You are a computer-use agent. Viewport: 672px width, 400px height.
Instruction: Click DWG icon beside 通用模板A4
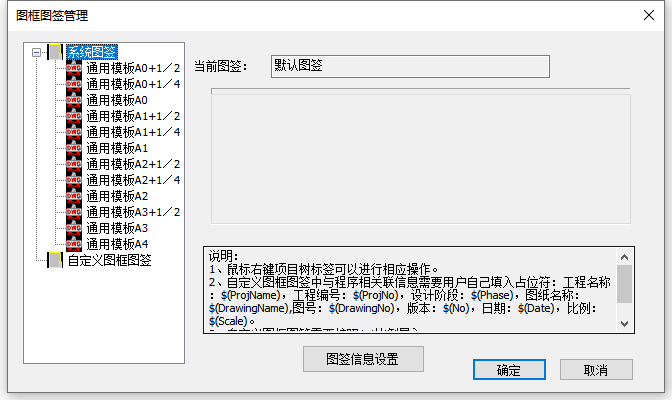pyautogui.click(x=74, y=244)
